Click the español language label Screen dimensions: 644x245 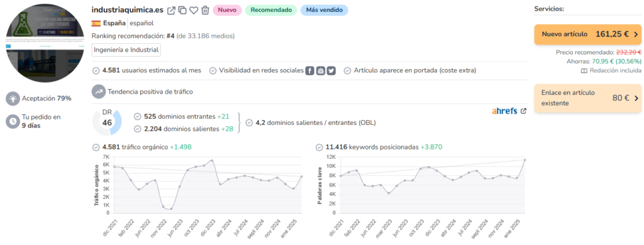click(x=142, y=23)
